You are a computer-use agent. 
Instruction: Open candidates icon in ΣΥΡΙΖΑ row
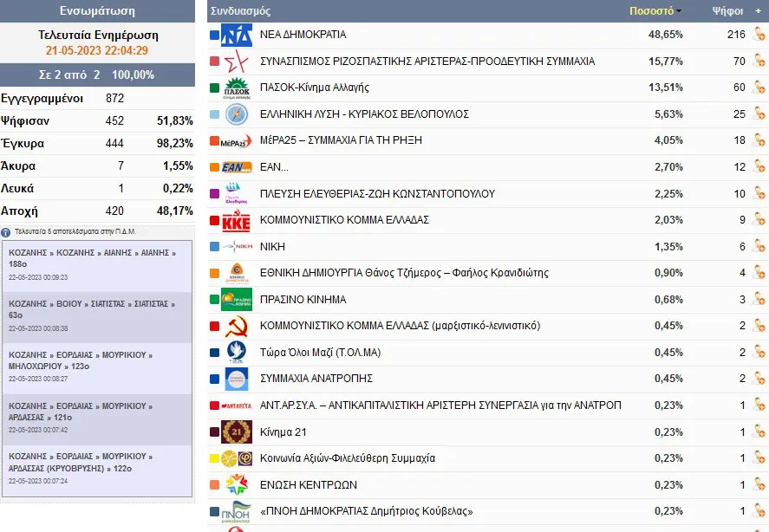[x=759, y=61]
